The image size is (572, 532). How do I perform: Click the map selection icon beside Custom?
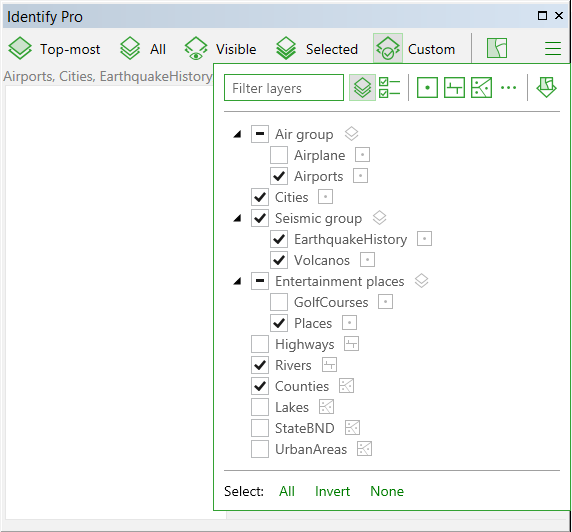[x=497, y=48]
